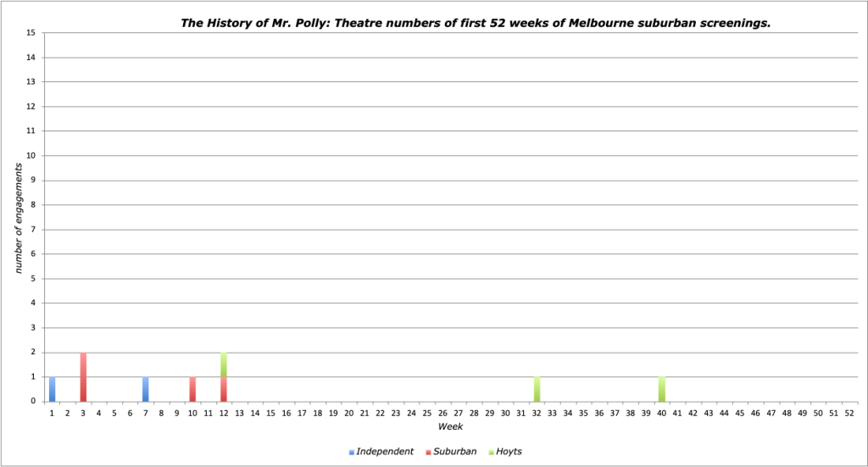The image size is (868, 467).
Task: Click the red bar segment at week 12
Action: 224,389
